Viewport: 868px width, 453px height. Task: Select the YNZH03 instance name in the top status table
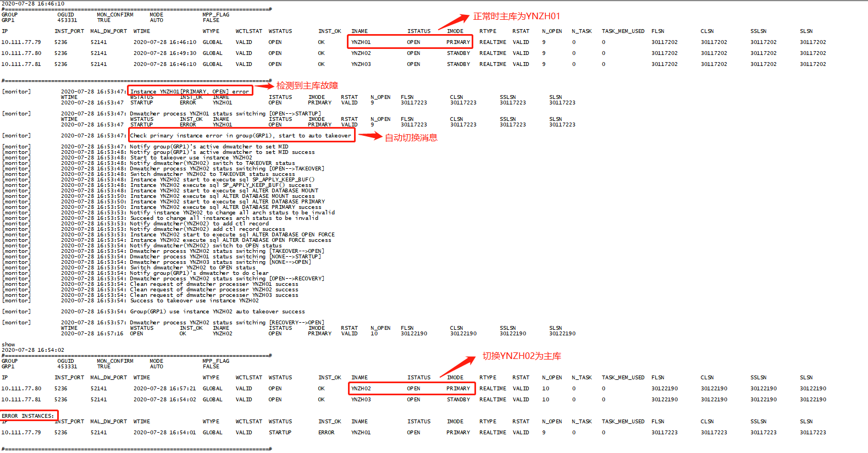pos(361,64)
